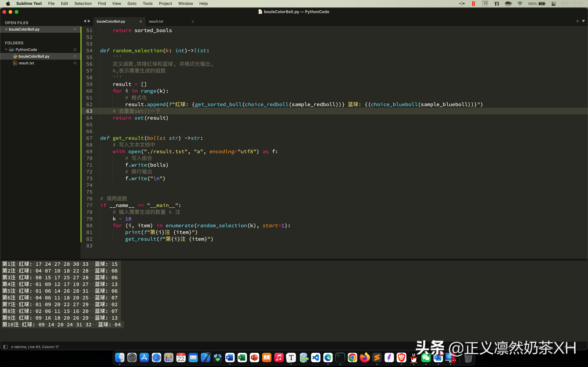This screenshot has width=588, height=367.
Task: Click the Python icon beside bouleColorBoll.py under OPEN FILES
Action: pos(15,56)
